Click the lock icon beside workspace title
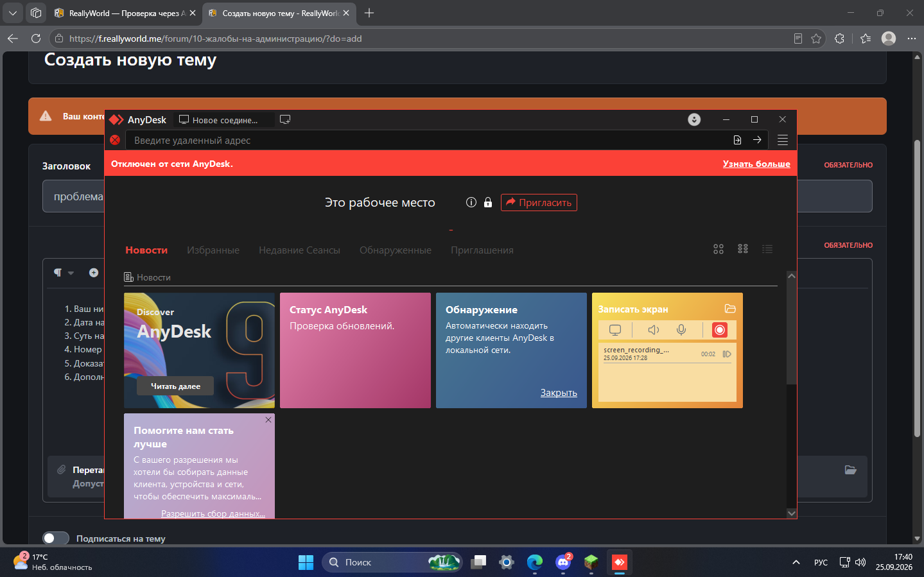 point(488,203)
